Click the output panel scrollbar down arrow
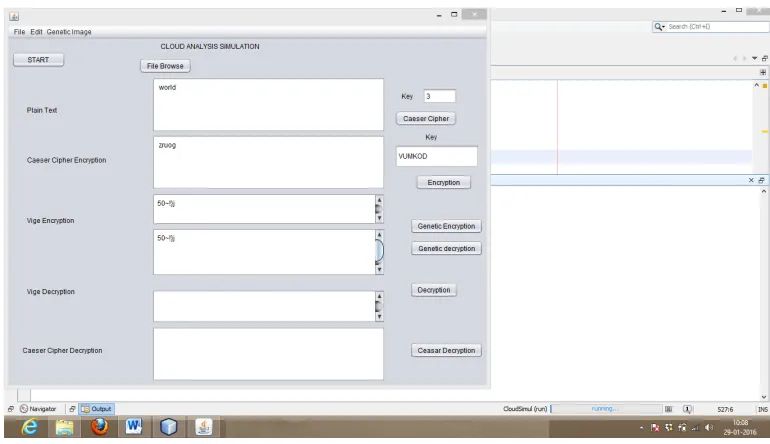Screen dimensions: 770x444 click(764, 397)
